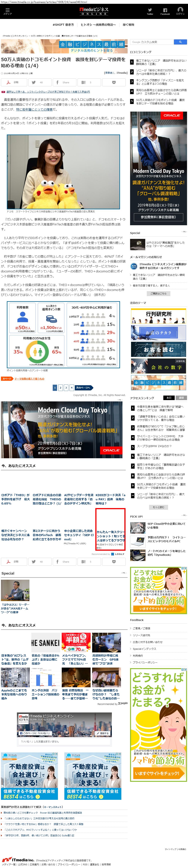Click the ご購読はこちら button
The image size is (188, 868).
click(158, 293)
